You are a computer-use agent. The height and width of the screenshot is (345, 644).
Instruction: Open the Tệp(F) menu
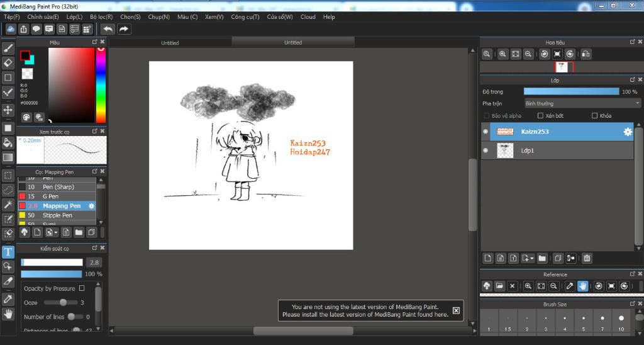(11, 17)
